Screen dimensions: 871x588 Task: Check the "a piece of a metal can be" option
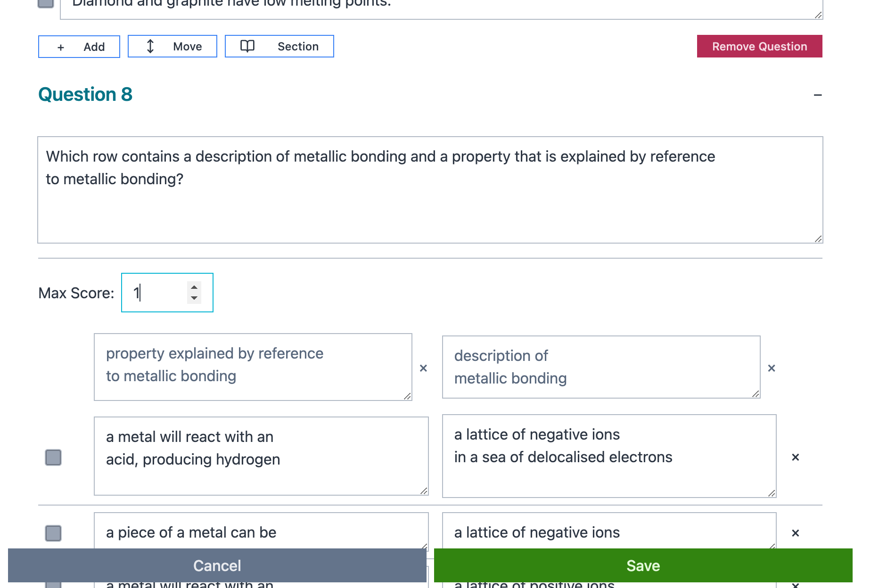pyautogui.click(x=53, y=533)
